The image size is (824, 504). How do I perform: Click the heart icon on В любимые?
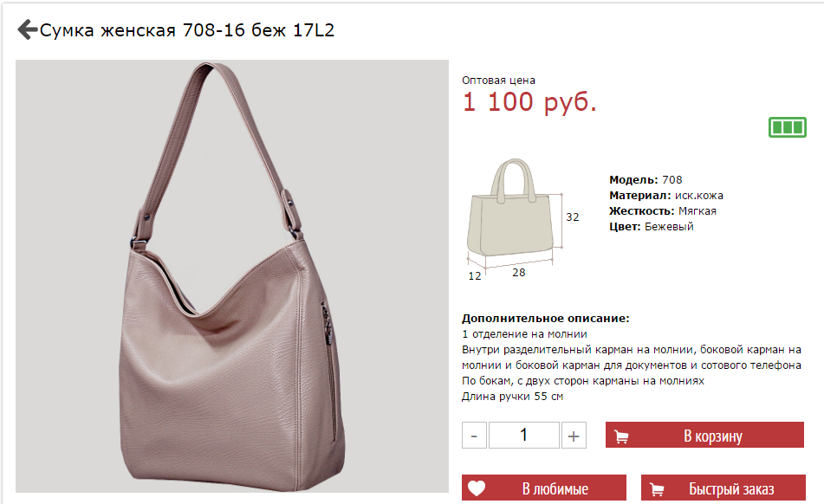(477, 488)
